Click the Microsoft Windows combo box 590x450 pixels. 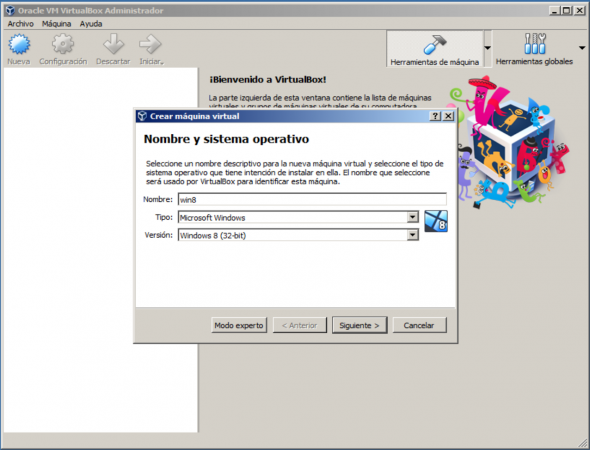pos(298,217)
